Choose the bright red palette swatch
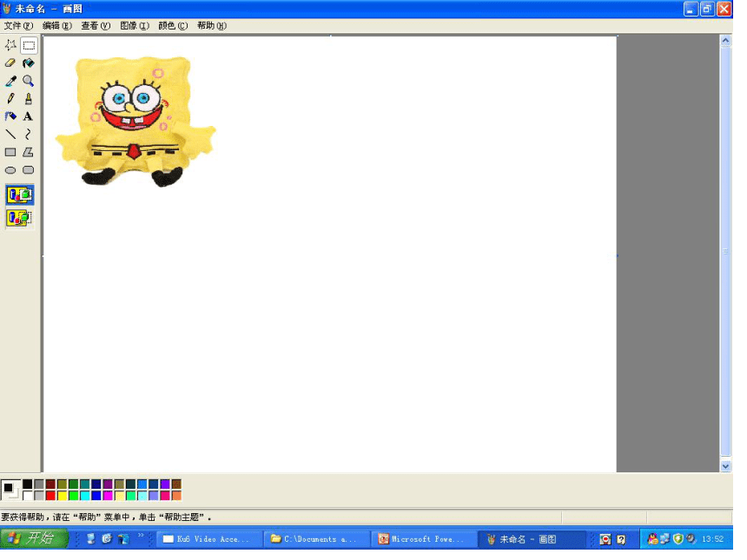This screenshot has width=747, height=560. click(50, 496)
